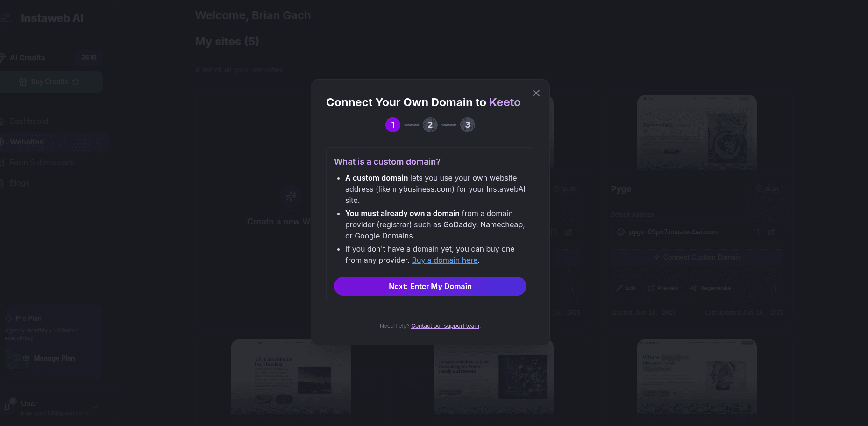Click the copy icon next to pyge-05pn7.instawebai.com

757,232
